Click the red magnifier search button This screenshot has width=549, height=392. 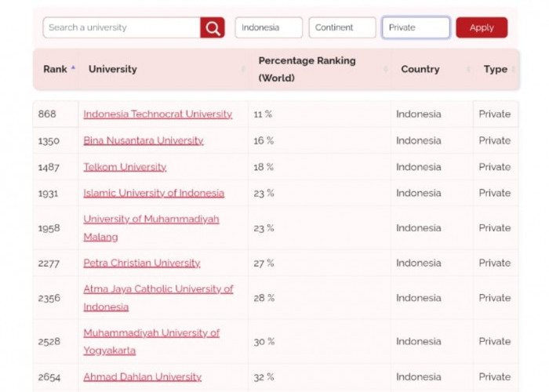(x=213, y=27)
